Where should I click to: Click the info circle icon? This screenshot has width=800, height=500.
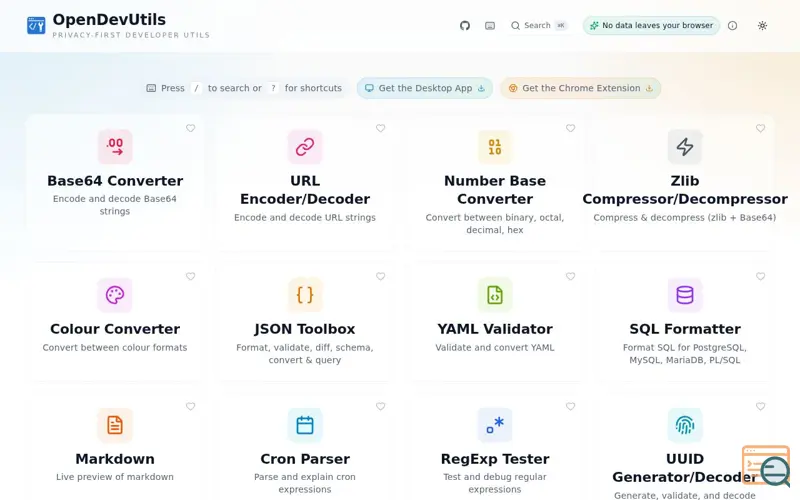click(732, 26)
